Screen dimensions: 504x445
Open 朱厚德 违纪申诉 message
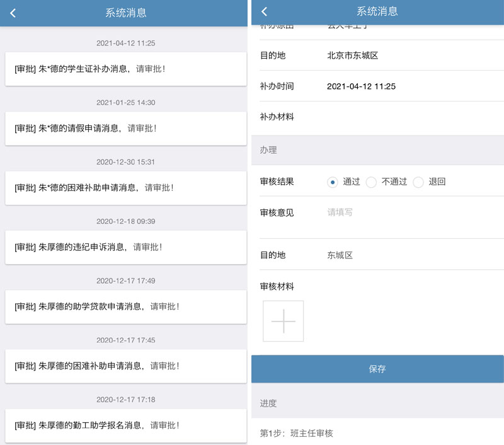click(125, 247)
